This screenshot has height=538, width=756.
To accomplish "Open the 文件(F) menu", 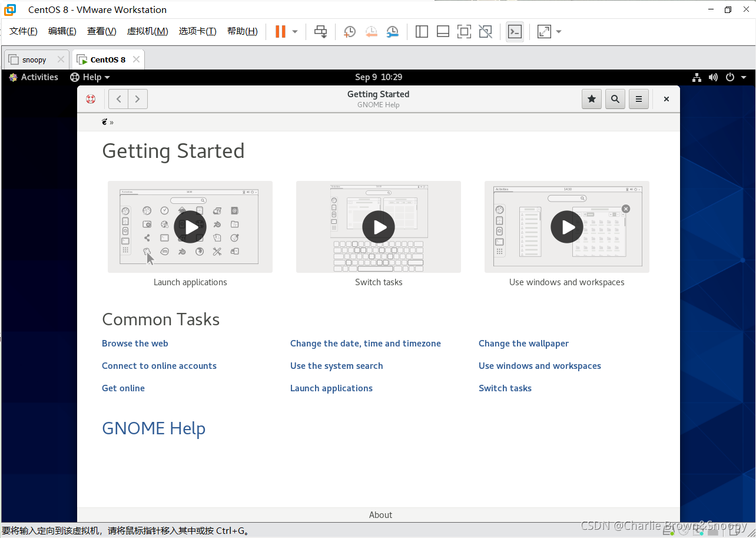I will coord(24,31).
